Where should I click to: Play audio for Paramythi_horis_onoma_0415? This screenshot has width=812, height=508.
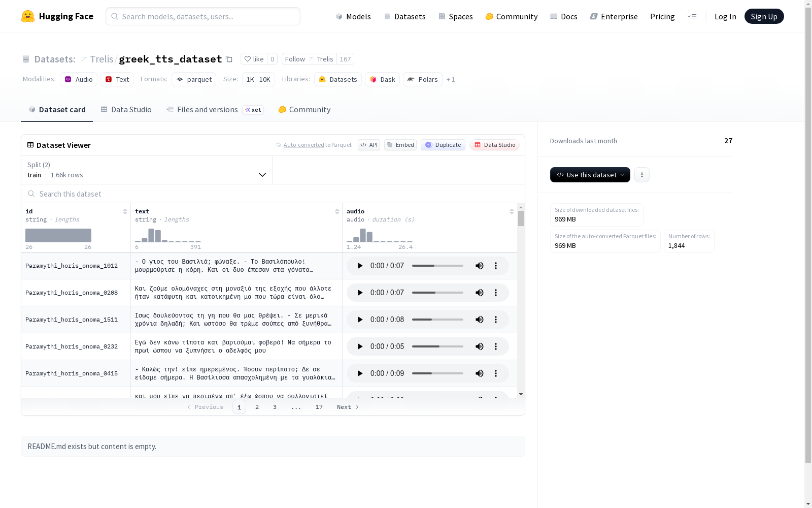360,373
